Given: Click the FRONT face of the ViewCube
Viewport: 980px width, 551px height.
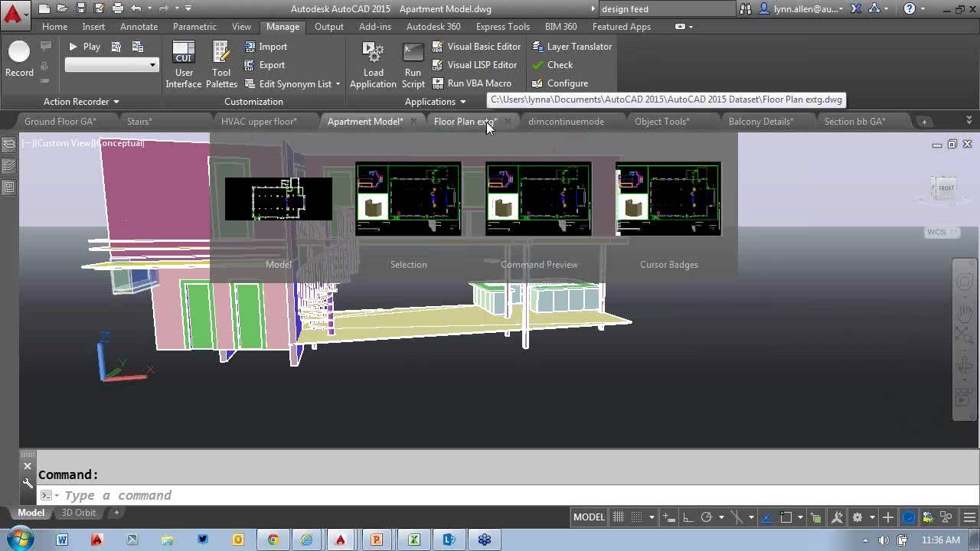Looking at the screenshot, I should coord(946,188).
